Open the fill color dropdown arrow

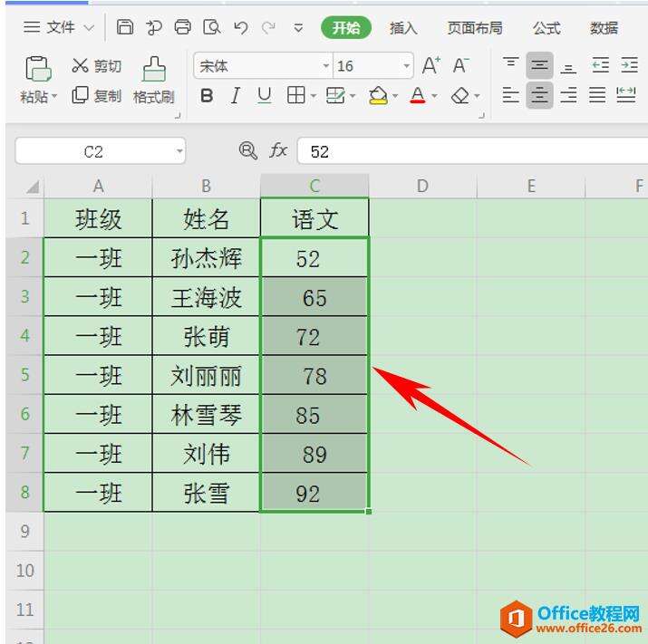[x=394, y=96]
